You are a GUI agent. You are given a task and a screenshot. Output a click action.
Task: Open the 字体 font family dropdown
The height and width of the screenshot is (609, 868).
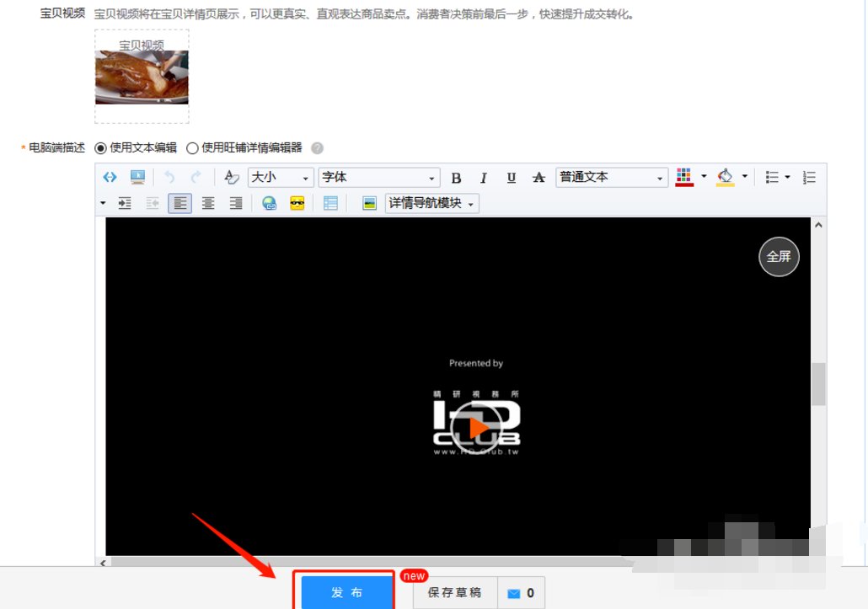(379, 178)
